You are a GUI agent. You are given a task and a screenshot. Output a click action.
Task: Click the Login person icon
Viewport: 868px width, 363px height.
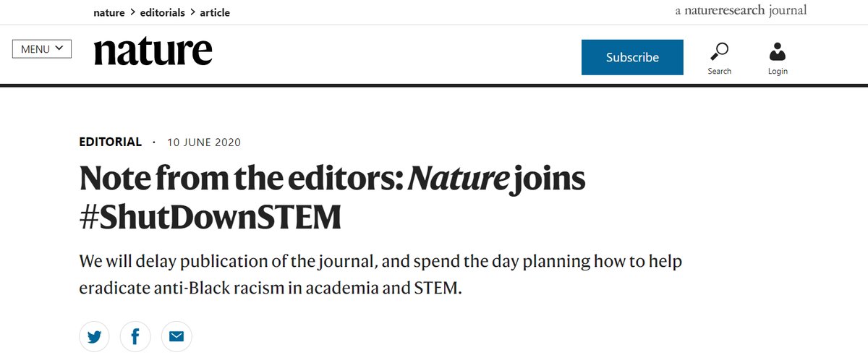778,51
